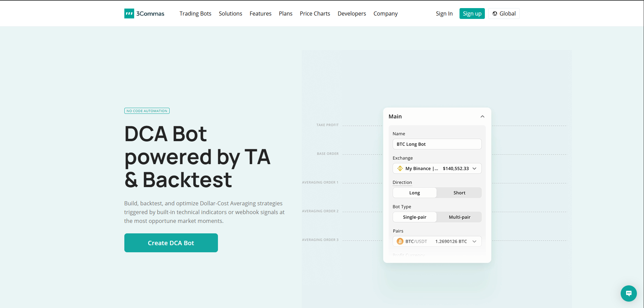
Task: Click the AVERAGING ORDER 3 label
Action: tap(320, 240)
